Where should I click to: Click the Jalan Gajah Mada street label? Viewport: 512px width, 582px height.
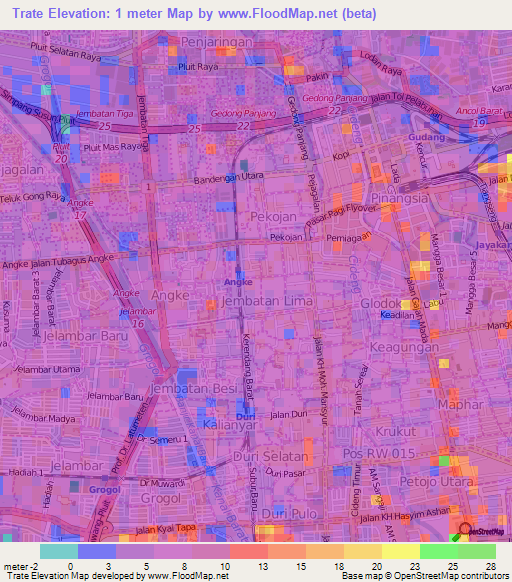point(417,310)
